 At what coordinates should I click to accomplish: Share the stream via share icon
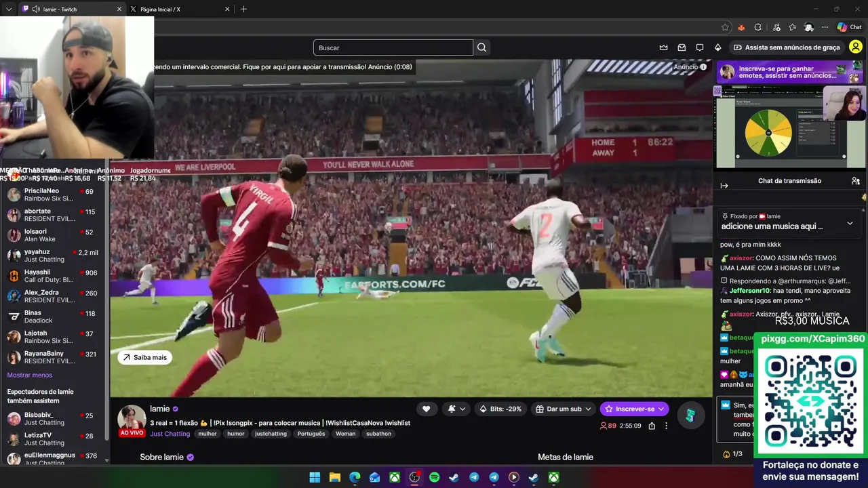click(x=652, y=426)
